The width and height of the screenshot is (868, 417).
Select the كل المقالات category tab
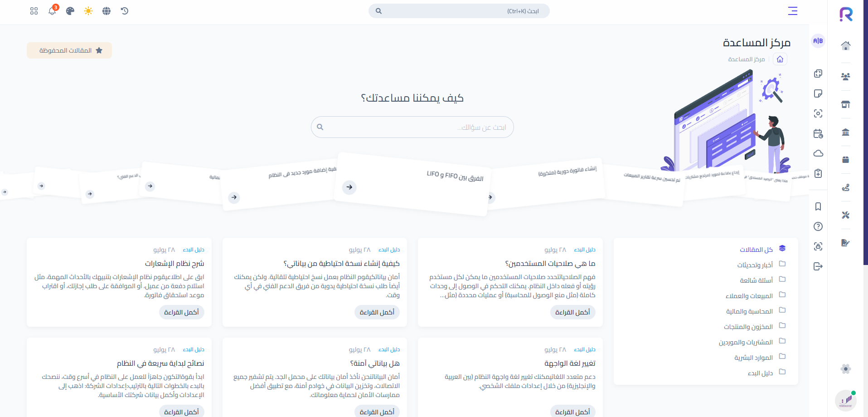[756, 249]
